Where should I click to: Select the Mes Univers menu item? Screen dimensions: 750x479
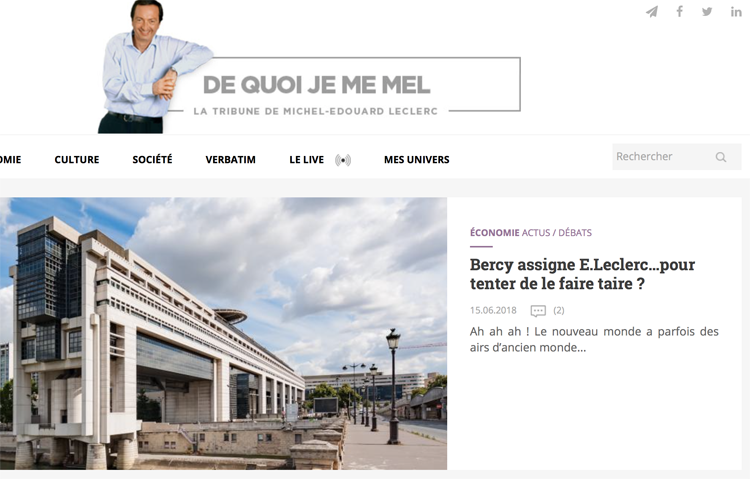click(x=417, y=159)
